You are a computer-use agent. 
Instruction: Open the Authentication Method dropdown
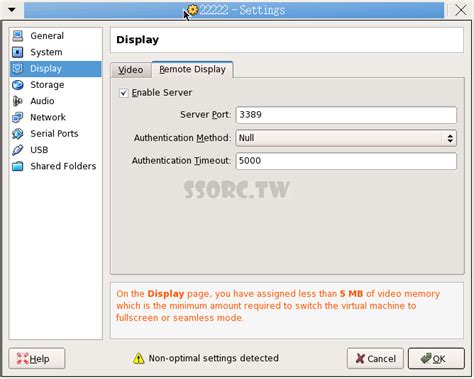[x=346, y=138]
